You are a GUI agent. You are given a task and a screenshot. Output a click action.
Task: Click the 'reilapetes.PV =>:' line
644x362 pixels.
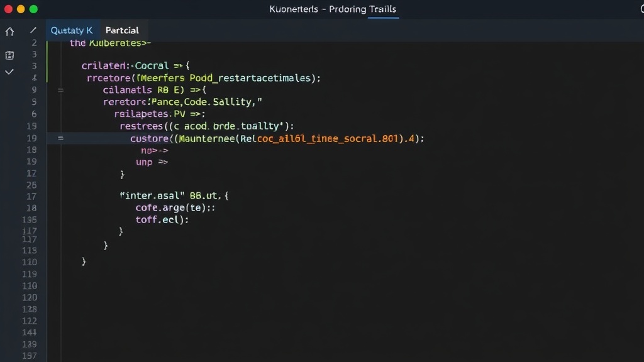(x=160, y=114)
